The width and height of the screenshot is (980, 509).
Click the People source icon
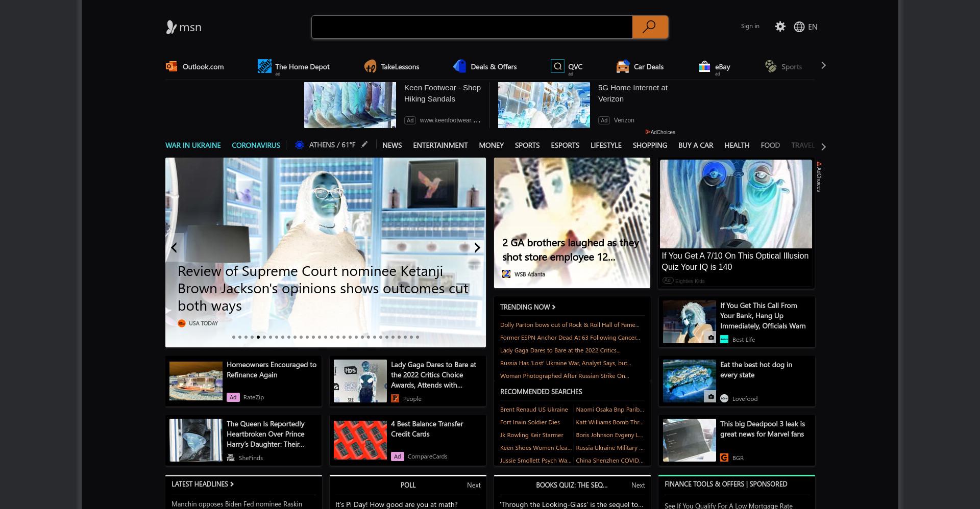(x=395, y=398)
